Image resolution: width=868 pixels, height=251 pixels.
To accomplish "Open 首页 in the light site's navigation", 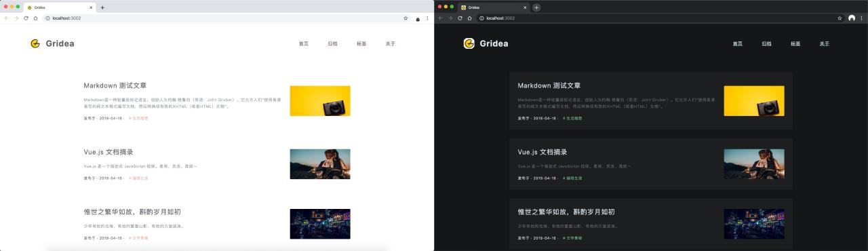I will 303,43.
